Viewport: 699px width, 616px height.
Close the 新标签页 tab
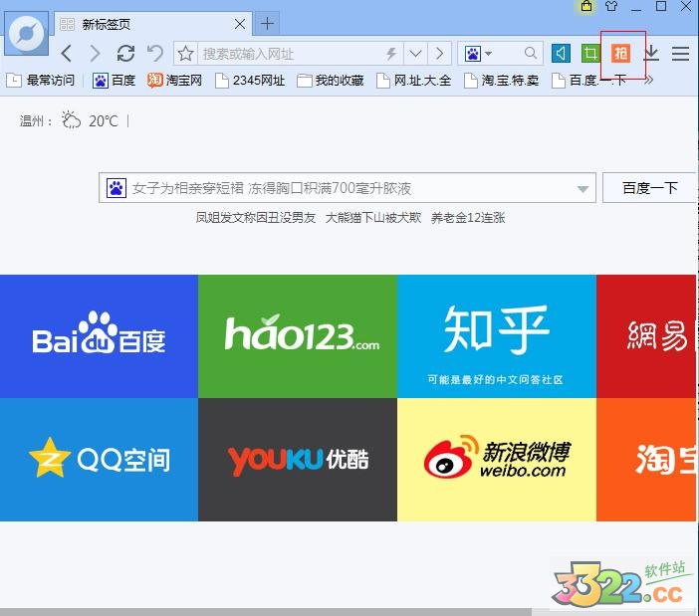point(240,24)
